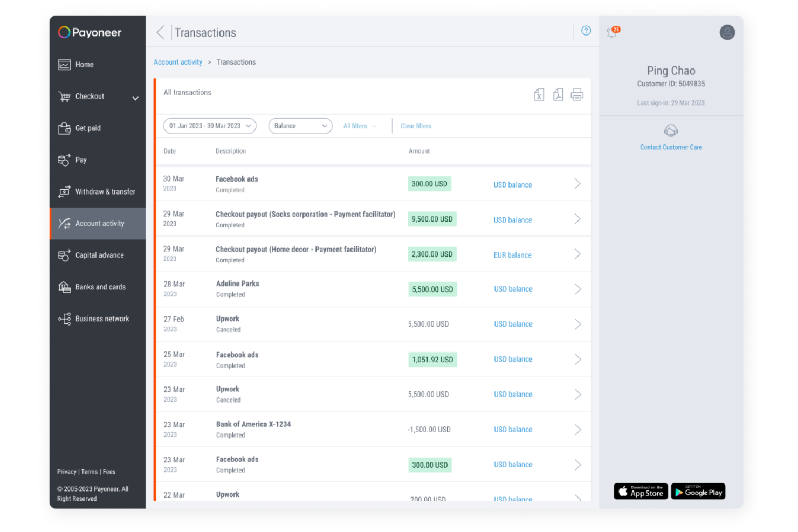Export transactions to Excel file
The image size is (798, 532).
[x=539, y=95]
